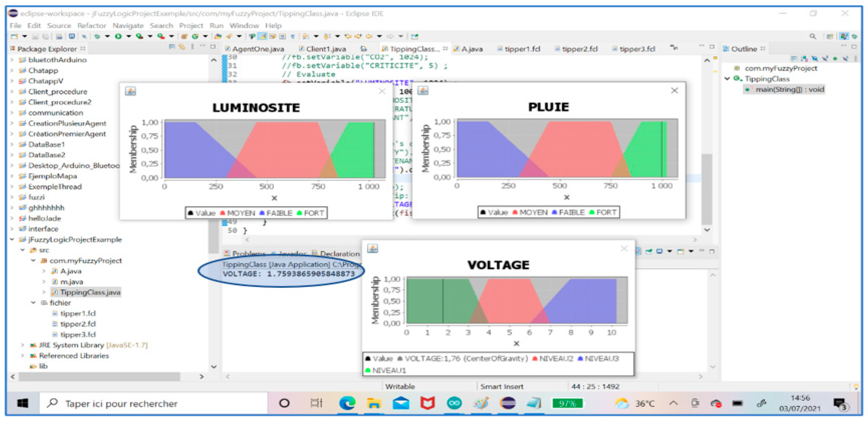Click Microsoft Edge in the taskbar
The height and width of the screenshot is (422, 868).
347,403
